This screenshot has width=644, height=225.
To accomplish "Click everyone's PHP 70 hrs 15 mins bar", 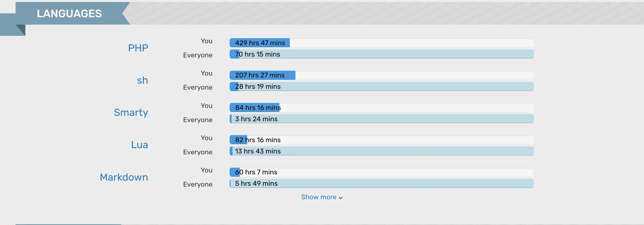I will pos(381,54).
